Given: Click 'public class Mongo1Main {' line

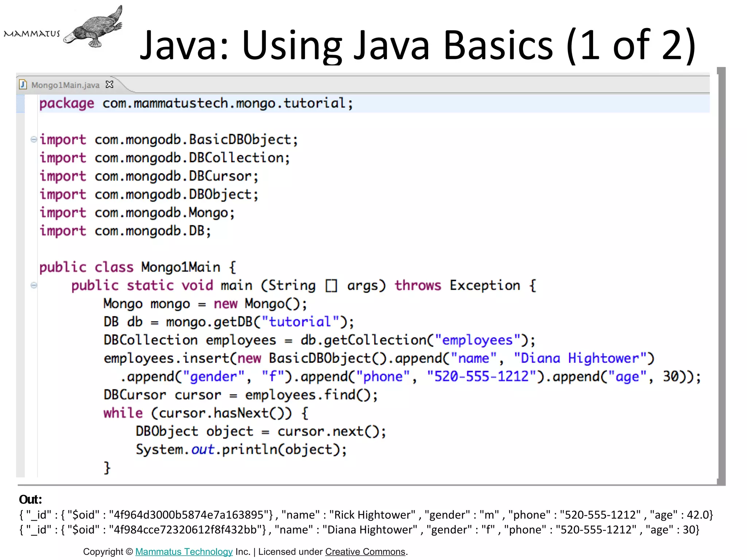Looking at the screenshot, I should (x=138, y=268).
